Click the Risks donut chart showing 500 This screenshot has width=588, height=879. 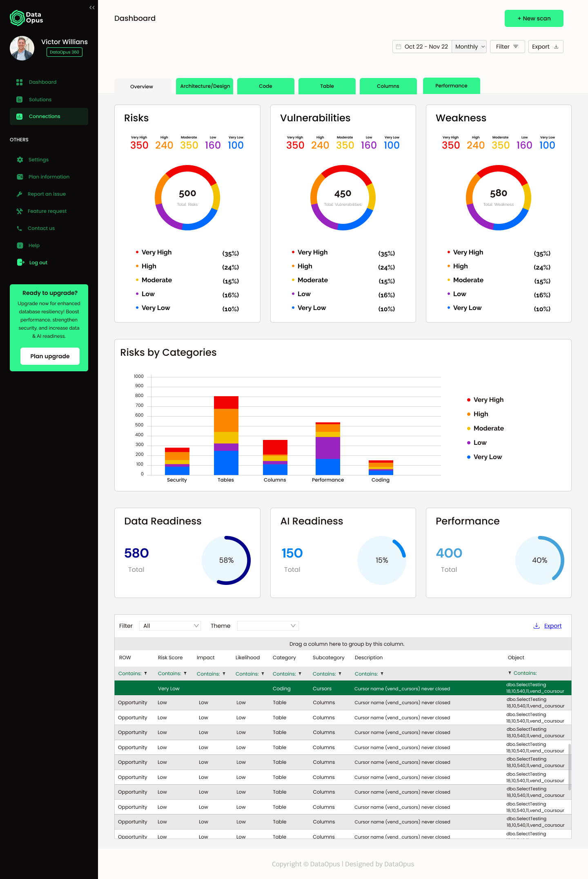187,198
